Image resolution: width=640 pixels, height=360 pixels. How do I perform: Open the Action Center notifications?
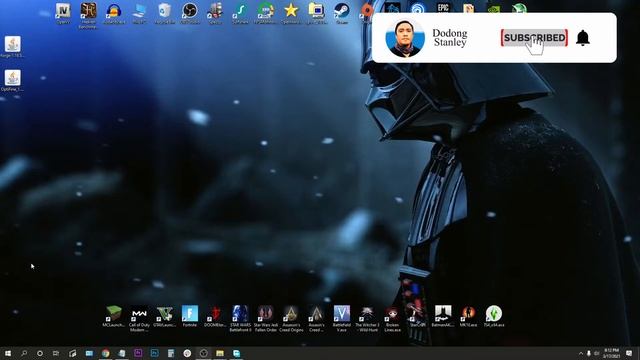629,353
